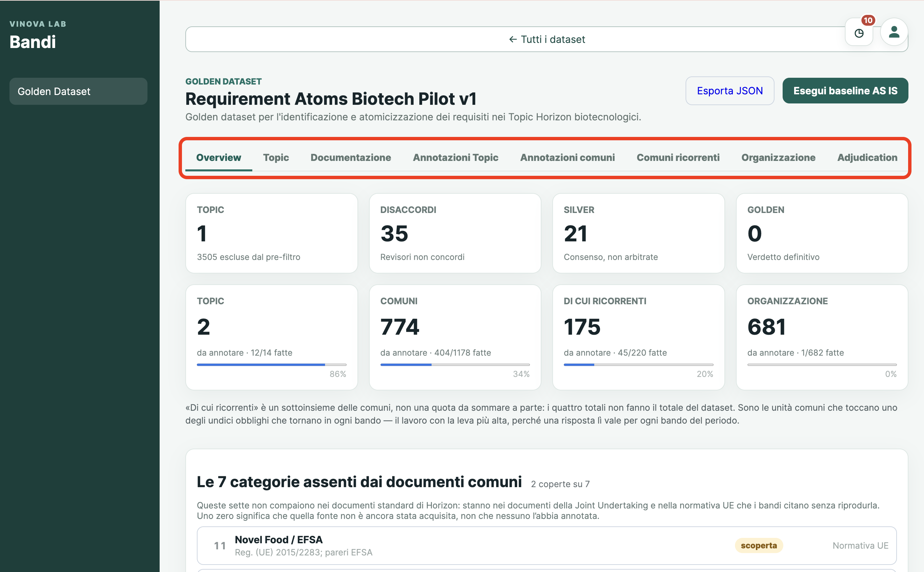
Task: Open the Adjudication tab
Action: (x=867, y=158)
